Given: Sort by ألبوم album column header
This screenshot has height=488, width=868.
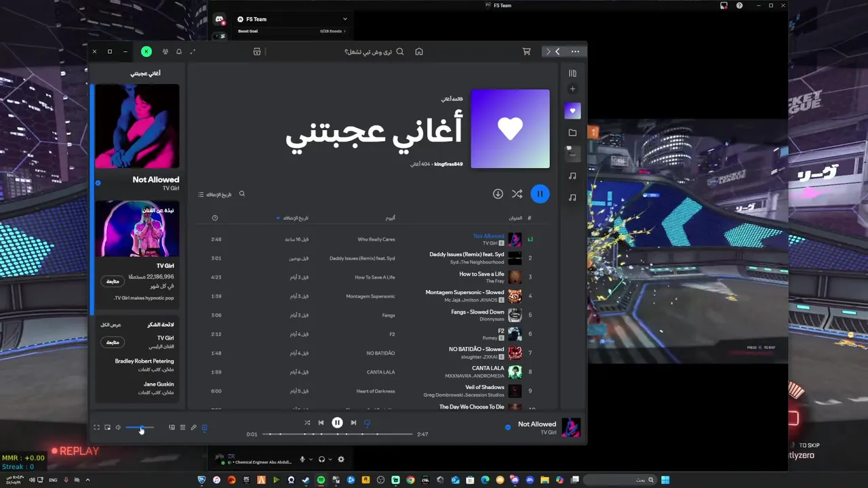Looking at the screenshot, I should coord(391,218).
